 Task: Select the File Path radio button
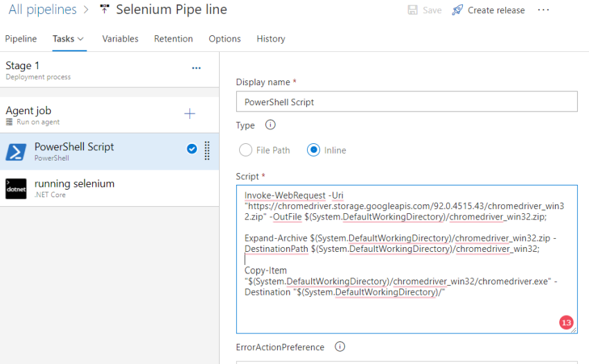click(x=245, y=150)
